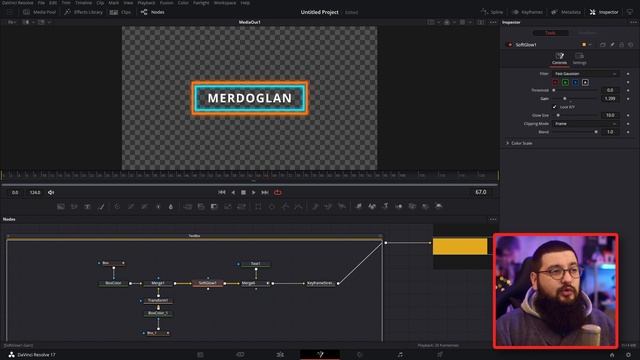Open the Media Pool panel

coord(39,12)
